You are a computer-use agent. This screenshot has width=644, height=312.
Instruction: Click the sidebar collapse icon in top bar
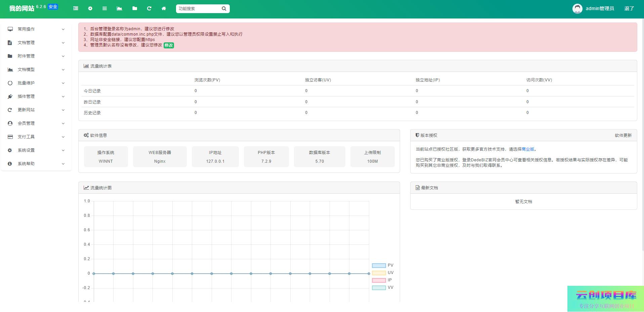click(76, 8)
